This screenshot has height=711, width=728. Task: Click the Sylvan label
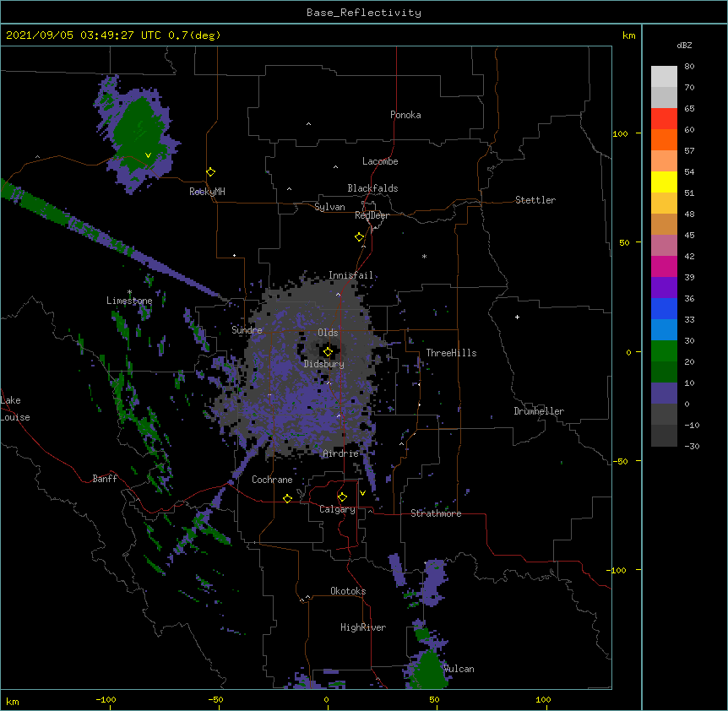pyautogui.click(x=329, y=207)
